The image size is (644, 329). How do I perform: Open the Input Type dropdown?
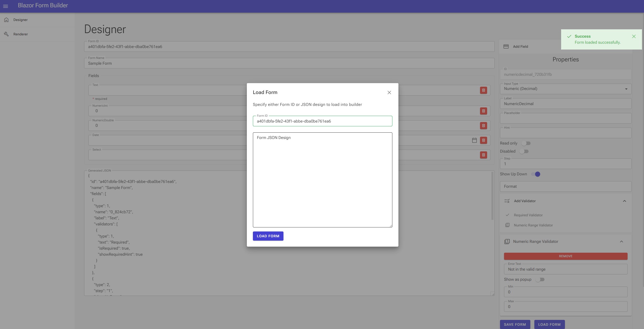565,89
